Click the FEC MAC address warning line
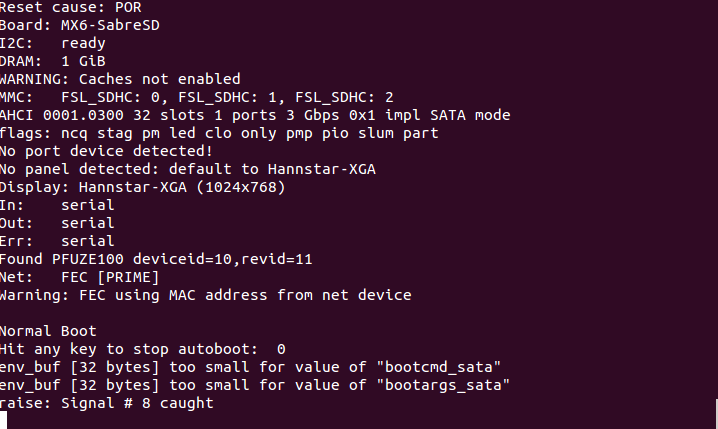Image resolution: width=718 pixels, height=429 pixels. 205,295
